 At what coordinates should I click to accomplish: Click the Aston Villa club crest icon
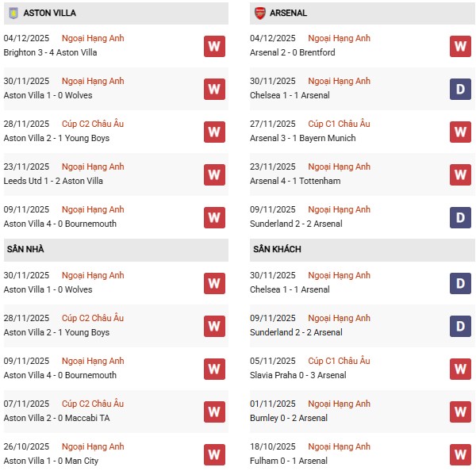click(x=13, y=13)
